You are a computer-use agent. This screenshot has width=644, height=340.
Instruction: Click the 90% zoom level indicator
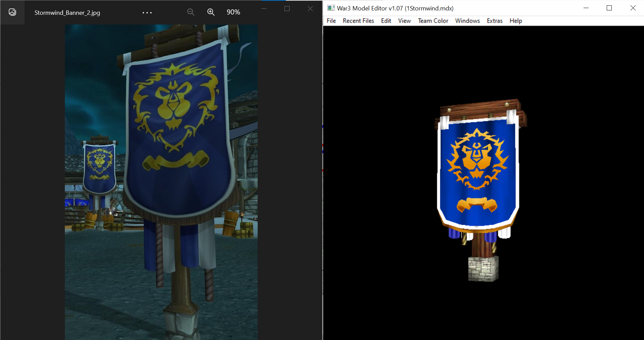(233, 12)
